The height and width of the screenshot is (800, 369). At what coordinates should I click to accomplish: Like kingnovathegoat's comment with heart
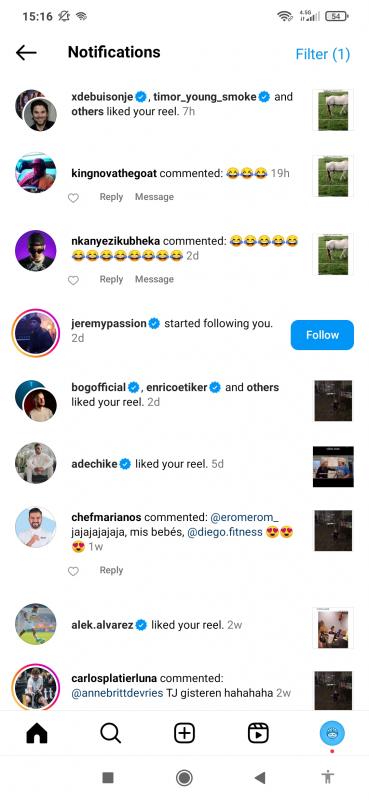[73, 197]
